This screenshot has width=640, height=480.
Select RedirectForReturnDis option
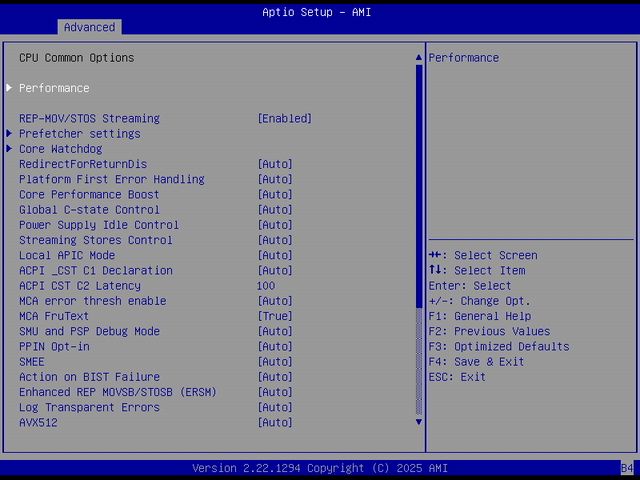click(x=83, y=164)
